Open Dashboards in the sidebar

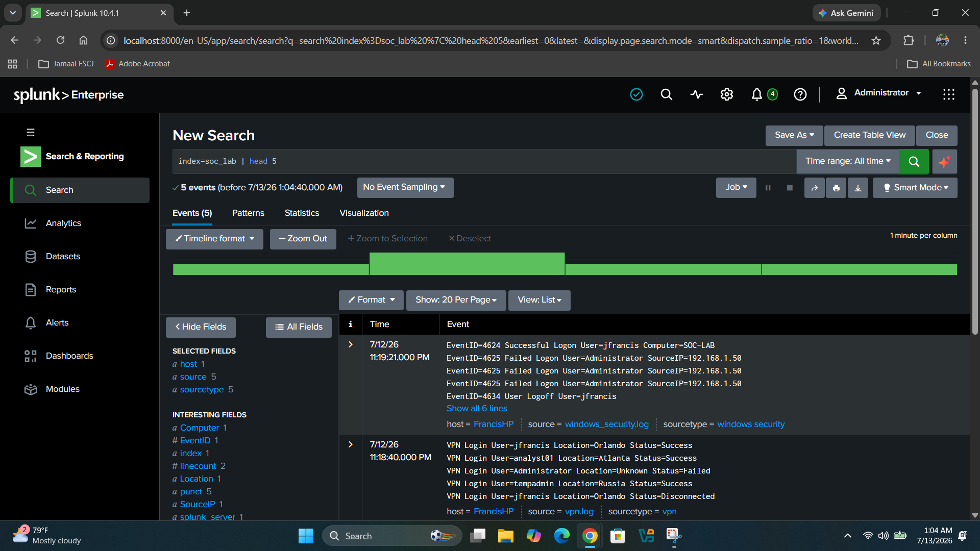80,356
